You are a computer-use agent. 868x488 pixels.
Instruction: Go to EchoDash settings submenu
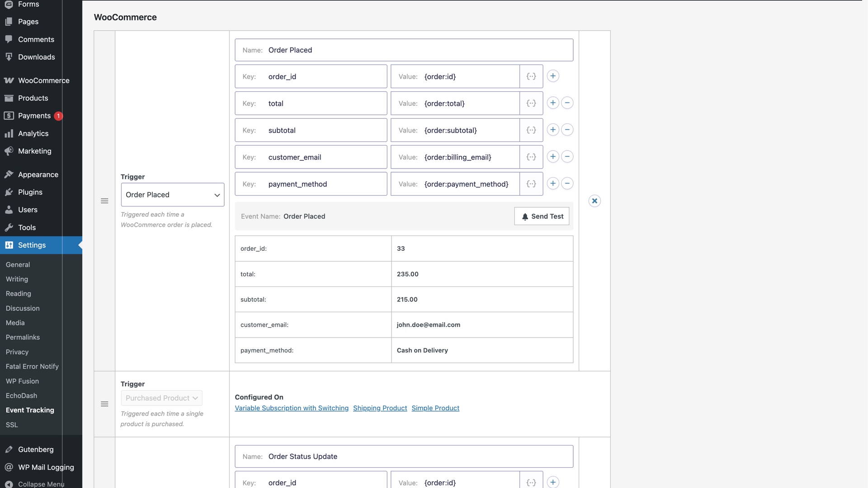[x=21, y=395]
